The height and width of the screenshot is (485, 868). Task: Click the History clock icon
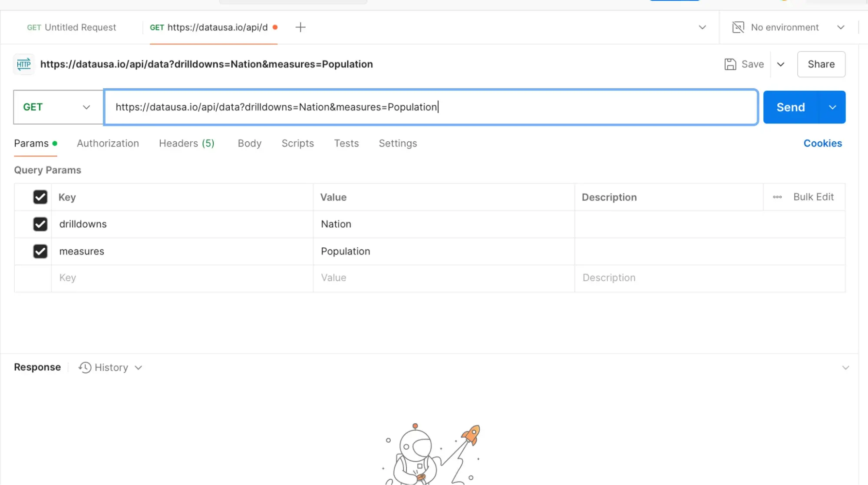(85, 368)
